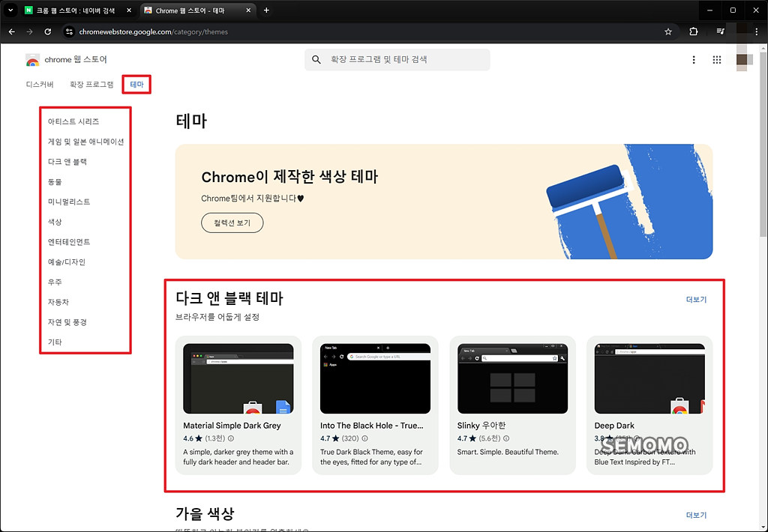The width and height of the screenshot is (768, 532).
Task: Bookmark this page with star icon
Action: point(668,31)
